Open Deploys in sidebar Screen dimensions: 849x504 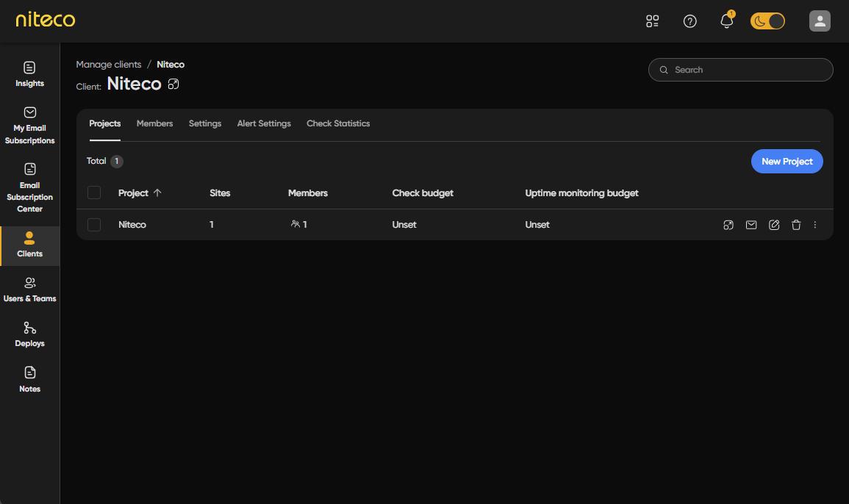point(30,334)
